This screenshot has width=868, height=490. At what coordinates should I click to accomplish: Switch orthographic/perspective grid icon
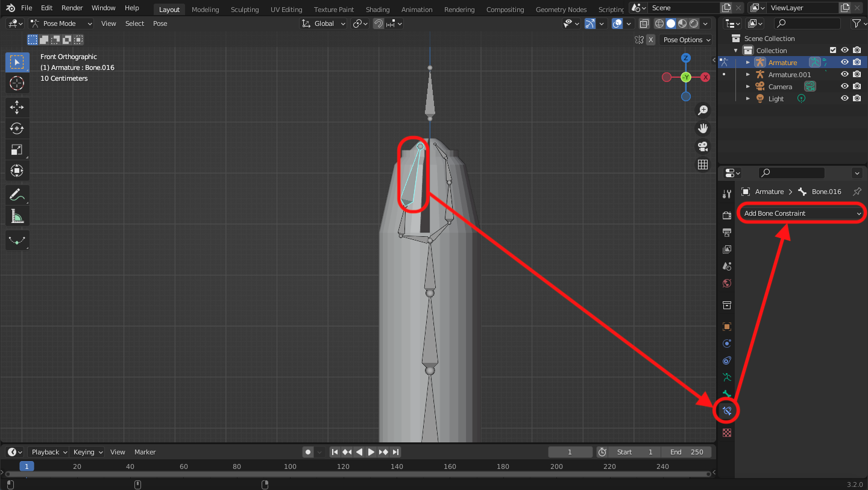[x=703, y=165]
